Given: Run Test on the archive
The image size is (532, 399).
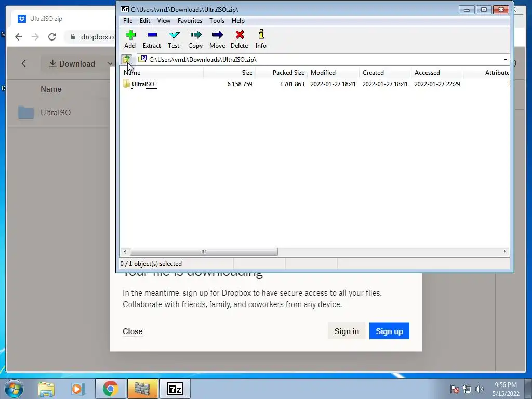Looking at the screenshot, I should click(x=174, y=39).
